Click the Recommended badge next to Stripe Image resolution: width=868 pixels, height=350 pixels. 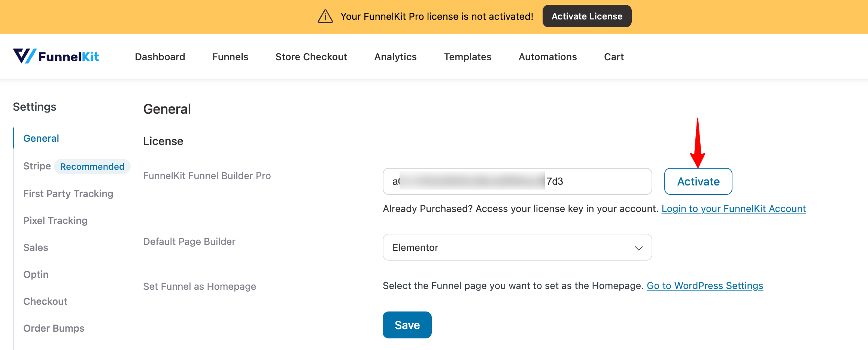tap(92, 166)
